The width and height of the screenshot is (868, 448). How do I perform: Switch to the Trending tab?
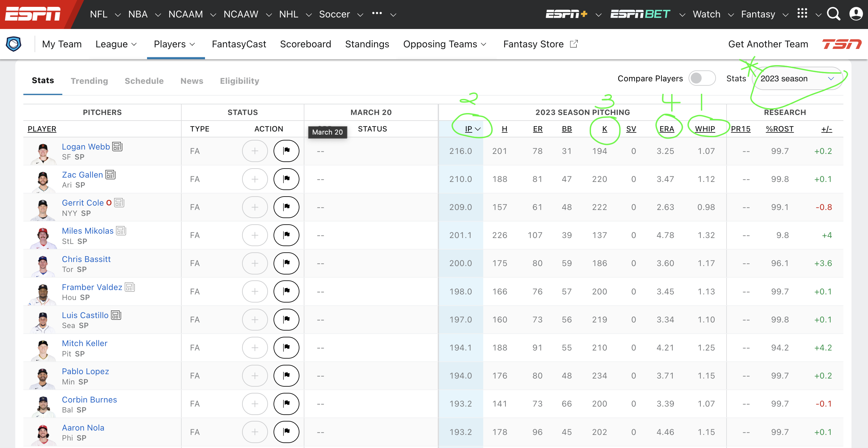(89, 81)
